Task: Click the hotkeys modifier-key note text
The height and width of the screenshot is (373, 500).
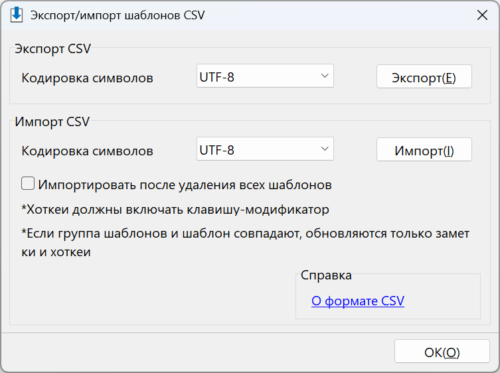Action: coord(175,210)
